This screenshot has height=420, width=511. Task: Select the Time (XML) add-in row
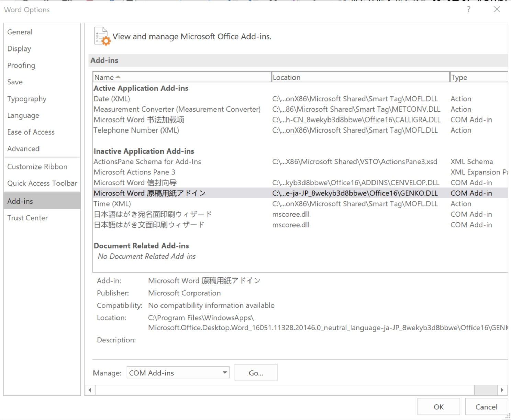[300, 204]
